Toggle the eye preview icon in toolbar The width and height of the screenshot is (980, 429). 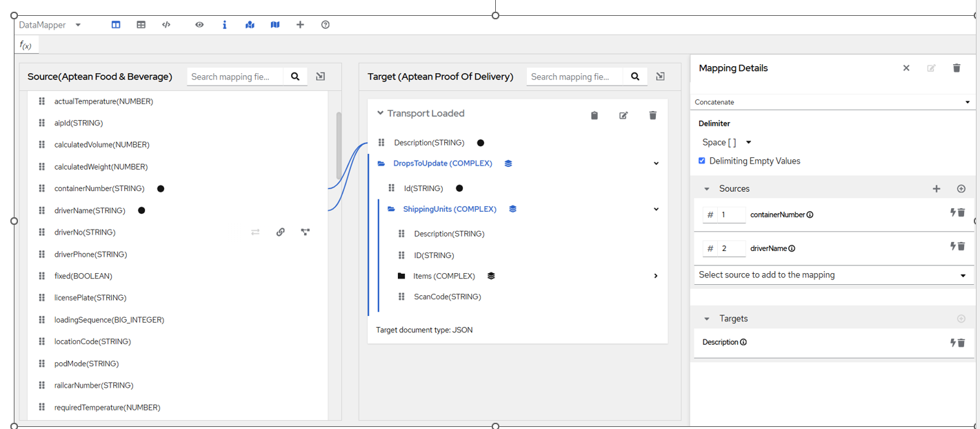199,25
